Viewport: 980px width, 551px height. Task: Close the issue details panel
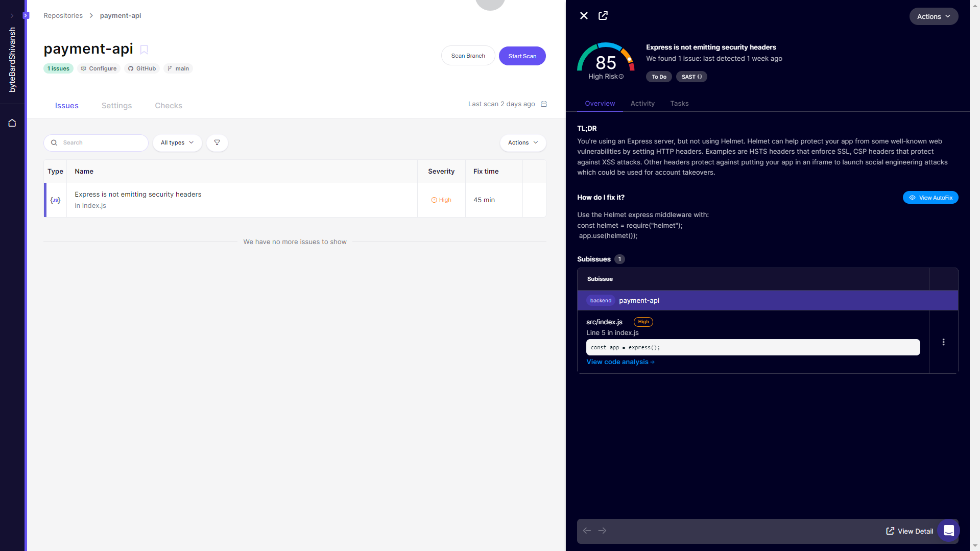pyautogui.click(x=584, y=16)
